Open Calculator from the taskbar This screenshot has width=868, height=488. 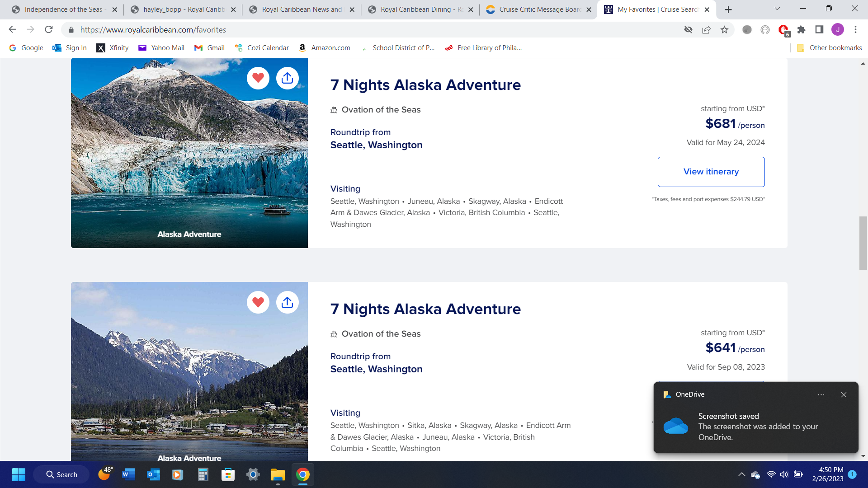tap(203, 474)
